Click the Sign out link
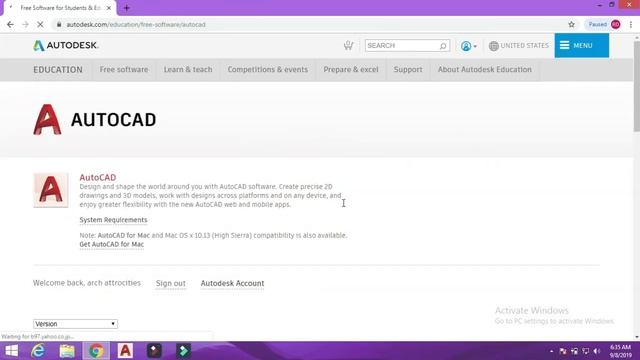The height and width of the screenshot is (360, 640). [x=171, y=283]
